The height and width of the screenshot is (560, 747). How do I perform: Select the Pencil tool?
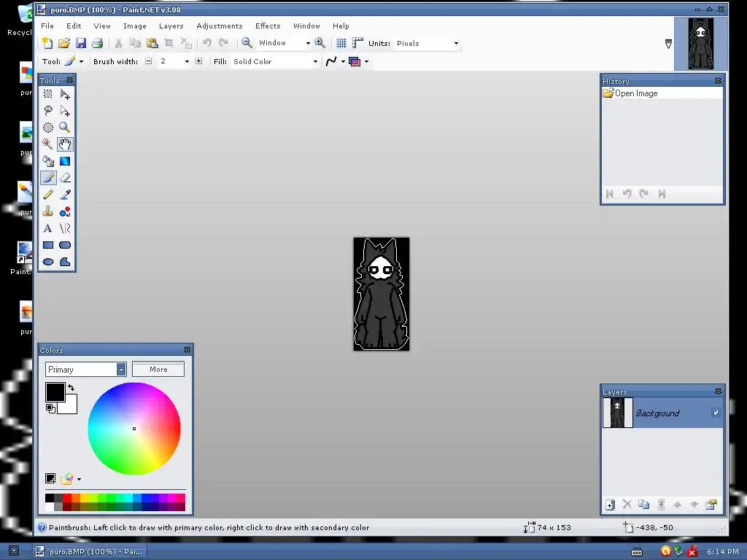(48, 194)
